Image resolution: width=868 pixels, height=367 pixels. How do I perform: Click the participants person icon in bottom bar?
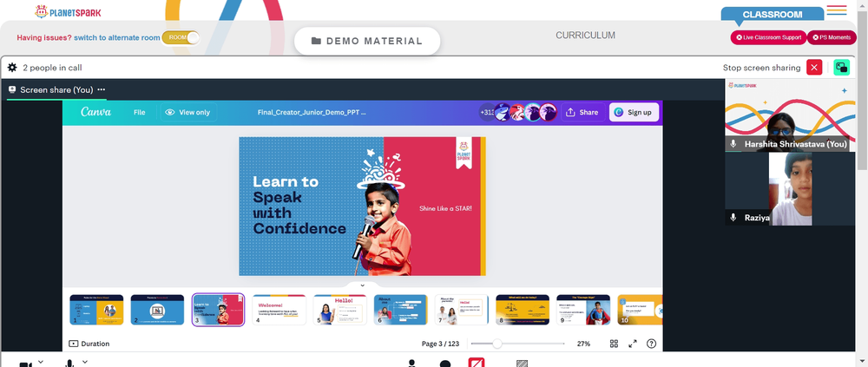point(411,364)
